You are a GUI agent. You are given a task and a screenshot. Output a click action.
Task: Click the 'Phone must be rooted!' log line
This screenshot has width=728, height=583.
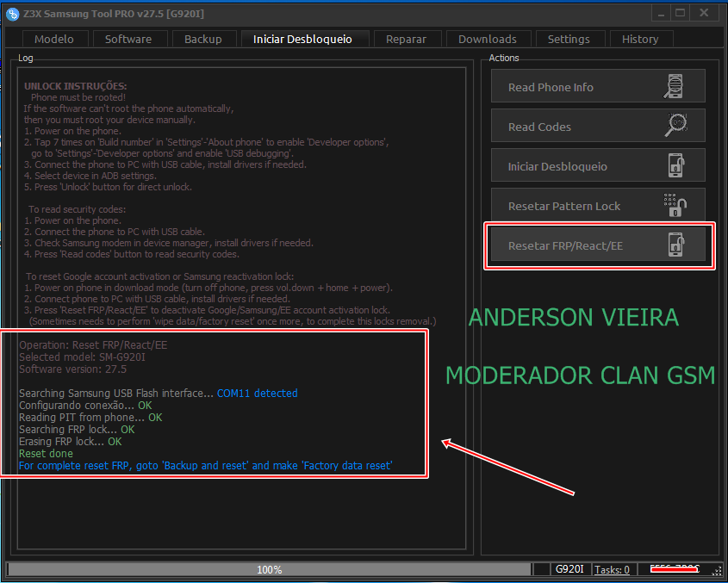(x=78, y=97)
